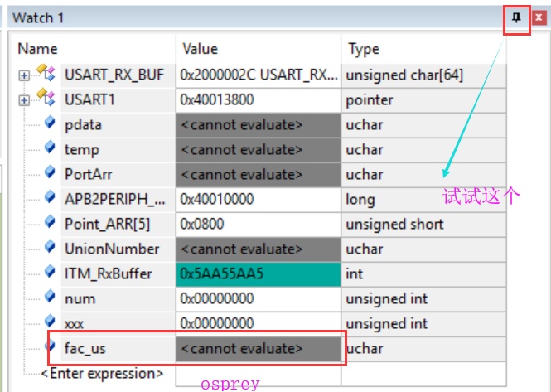Click num's 0x00000000 value
551x392 pixels.
[259, 299]
